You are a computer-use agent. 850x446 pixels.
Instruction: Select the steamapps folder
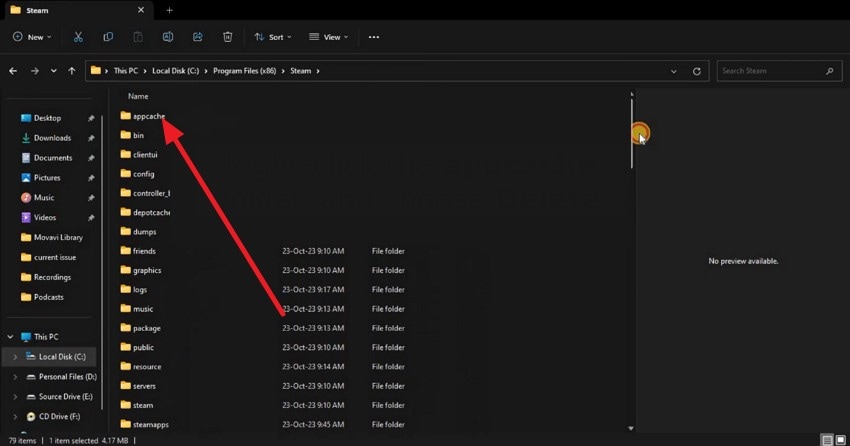(151, 424)
